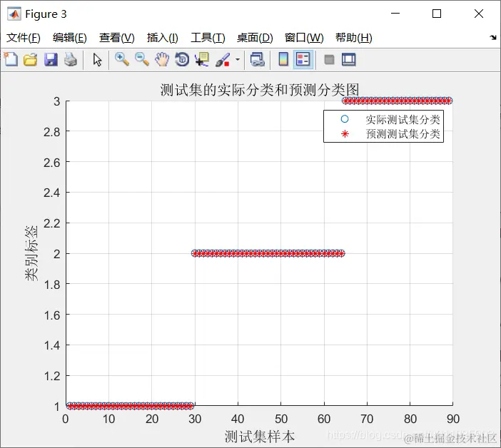Open file with the folder icon
Image resolution: width=501 pixels, height=448 pixels.
(31, 60)
